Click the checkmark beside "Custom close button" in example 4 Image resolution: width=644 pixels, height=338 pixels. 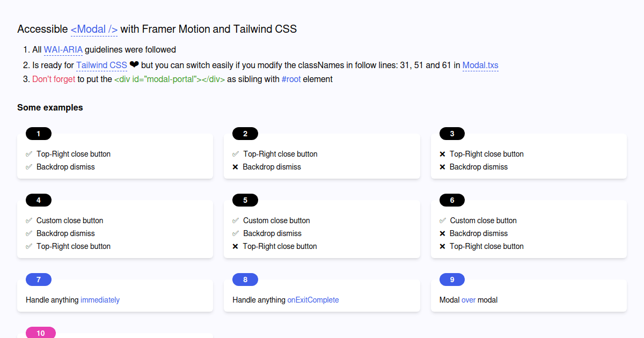tap(28, 221)
